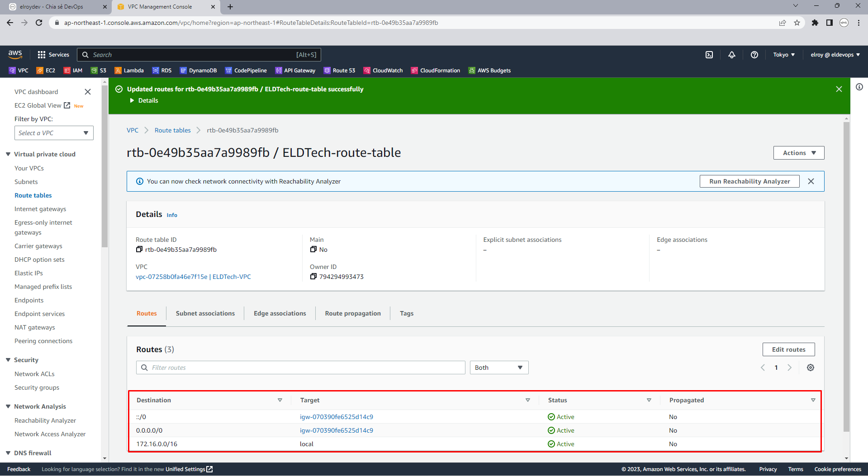The image size is (868, 476).
Task: Open the API Gateway shortcut
Action: point(295,71)
